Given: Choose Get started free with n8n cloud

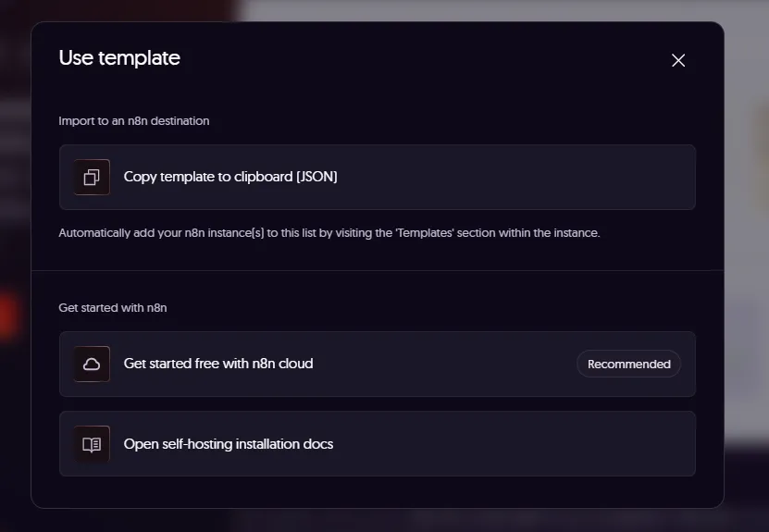Looking at the screenshot, I should [x=378, y=364].
